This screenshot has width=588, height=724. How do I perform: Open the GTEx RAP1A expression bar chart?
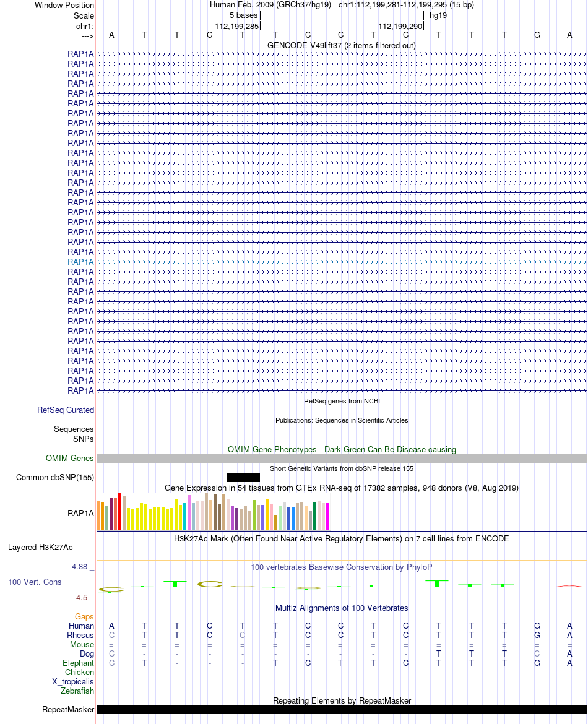point(213,512)
